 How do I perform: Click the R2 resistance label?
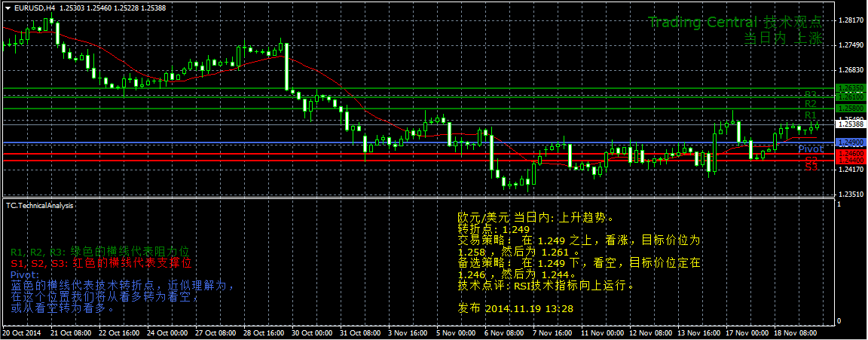click(x=811, y=103)
